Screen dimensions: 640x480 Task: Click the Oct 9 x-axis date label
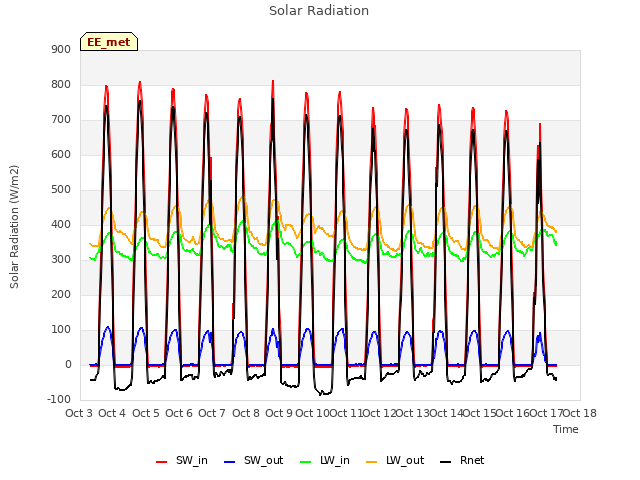pos(279,413)
